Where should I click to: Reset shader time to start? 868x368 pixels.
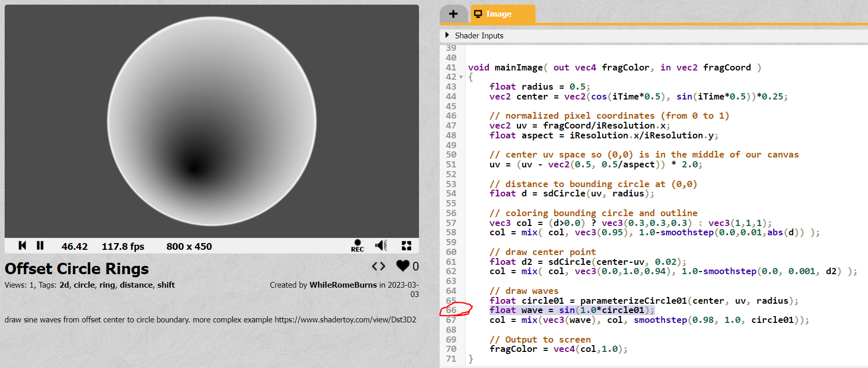tap(22, 246)
